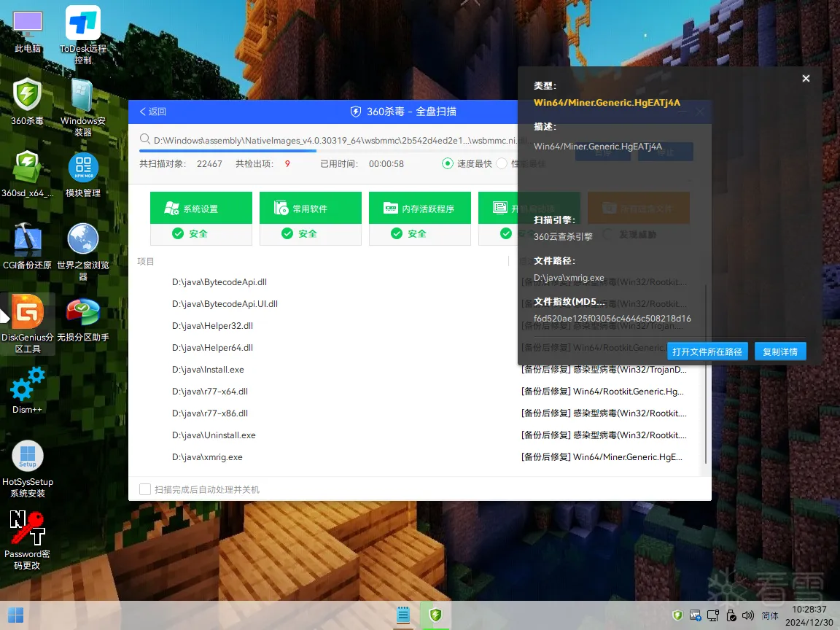This screenshot has width=840, height=630.
Task: Click the 安全 status under 常用软件
Action: pos(300,233)
